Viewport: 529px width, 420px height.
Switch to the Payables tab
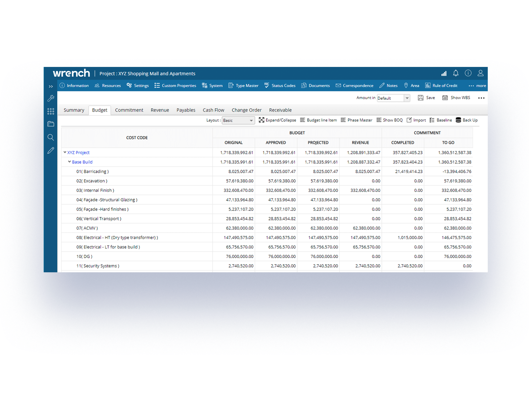pos(186,110)
